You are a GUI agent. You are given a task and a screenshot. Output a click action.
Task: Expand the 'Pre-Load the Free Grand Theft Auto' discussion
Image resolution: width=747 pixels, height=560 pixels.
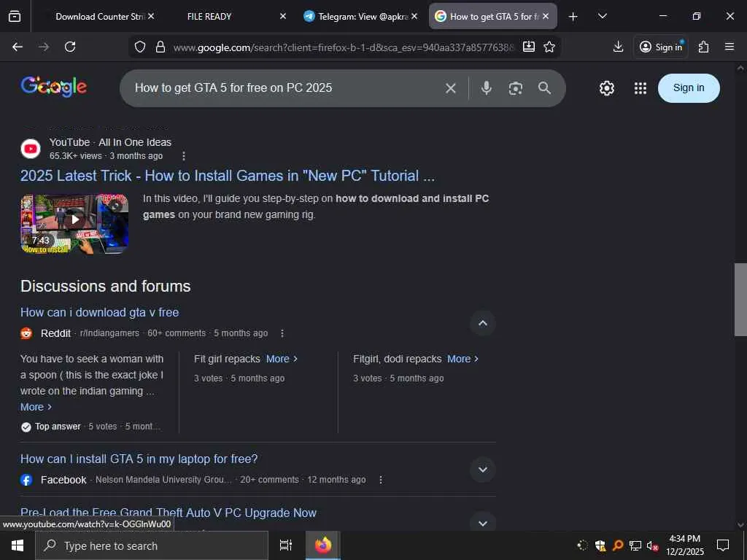(483, 523)
